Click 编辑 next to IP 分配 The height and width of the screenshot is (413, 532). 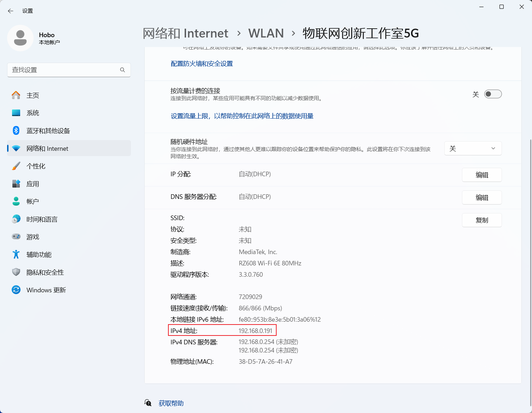(x=482, y=174)
